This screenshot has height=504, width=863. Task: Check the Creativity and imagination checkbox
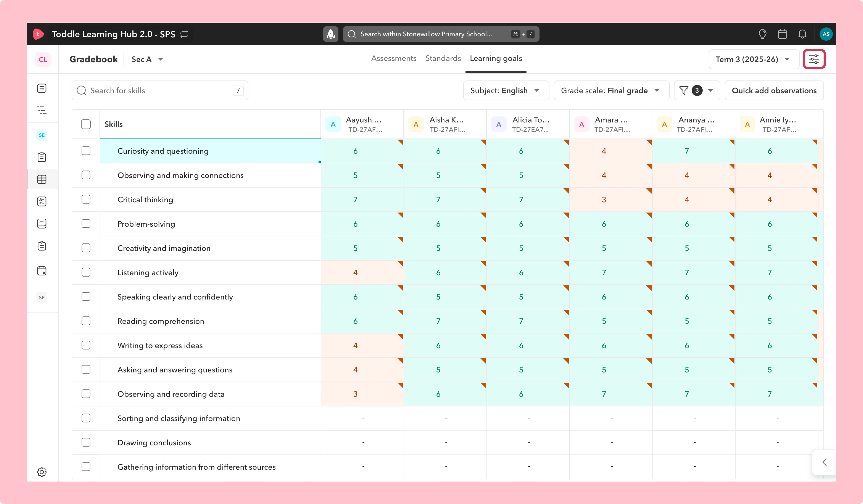(x=86, y=248)
